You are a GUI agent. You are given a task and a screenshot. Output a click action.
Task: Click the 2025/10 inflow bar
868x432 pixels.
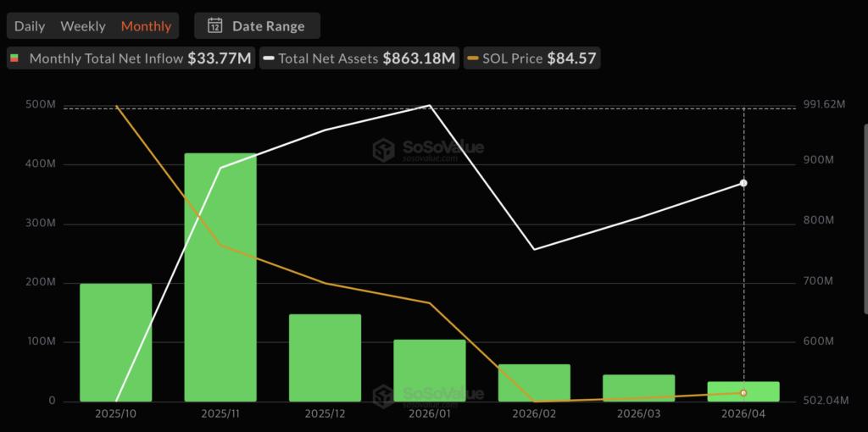tap(115, 342)
